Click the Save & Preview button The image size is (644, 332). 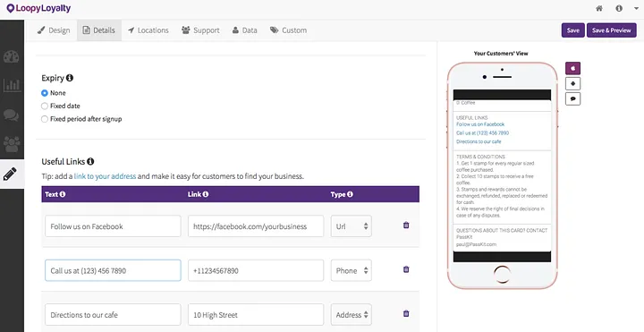612,30
